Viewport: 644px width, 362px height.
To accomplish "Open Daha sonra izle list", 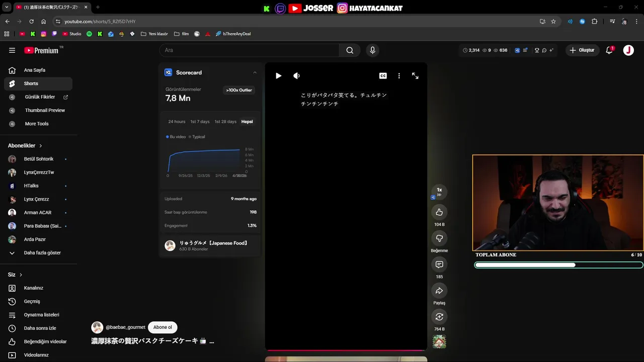I will pos(39,328).
